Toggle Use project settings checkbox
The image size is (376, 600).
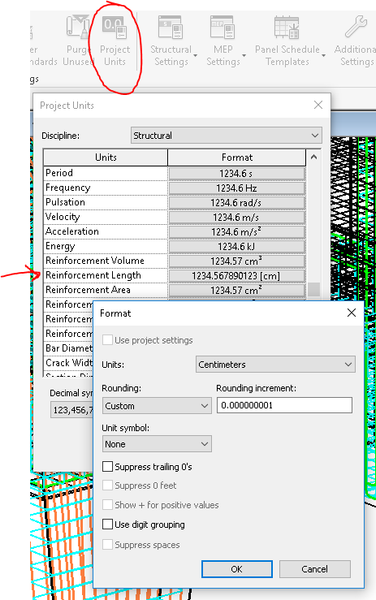pyautogui.click(x=107, y=340)
